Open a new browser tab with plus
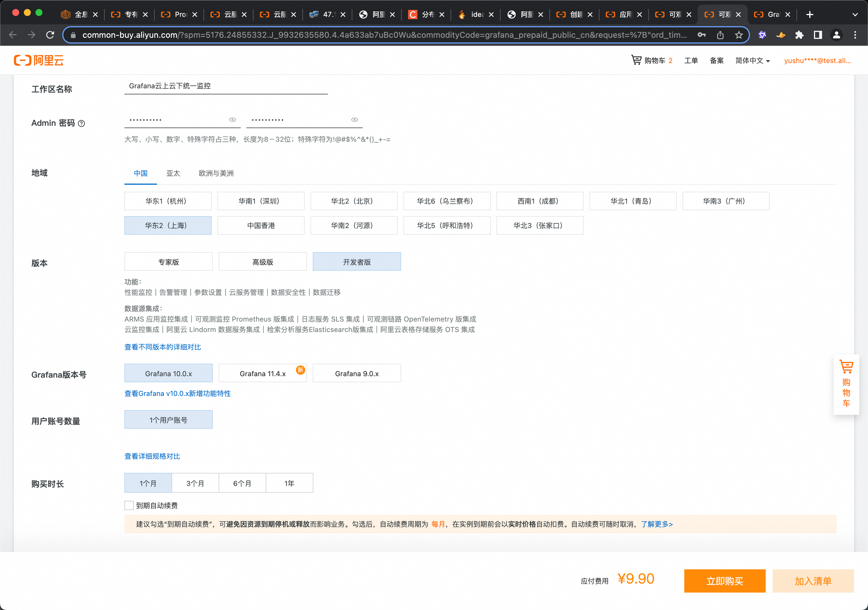Viewport: 868px width, 610px height. [809, 14]
